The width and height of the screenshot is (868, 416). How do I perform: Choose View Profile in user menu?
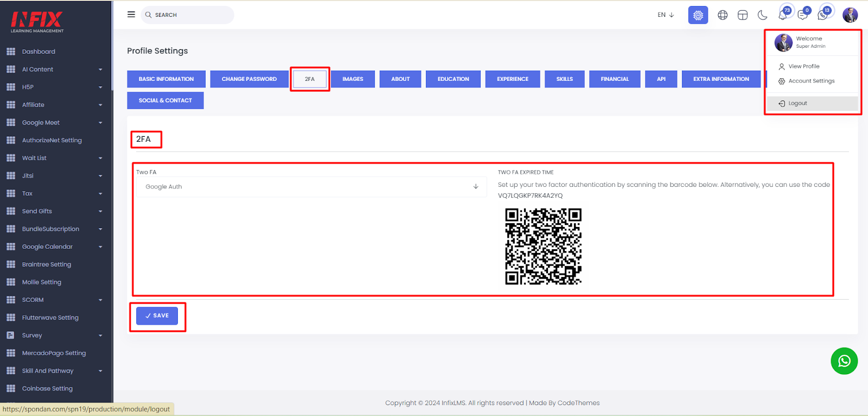(804, 66)
